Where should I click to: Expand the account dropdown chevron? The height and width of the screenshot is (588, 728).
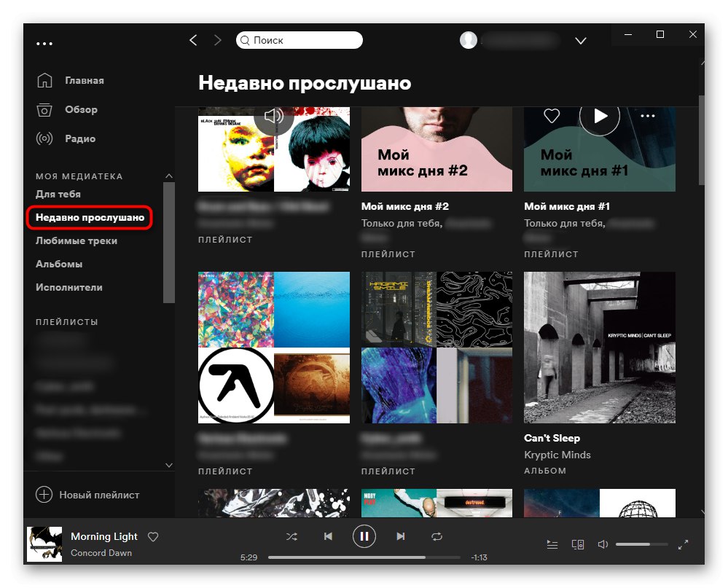click(580, 41)
